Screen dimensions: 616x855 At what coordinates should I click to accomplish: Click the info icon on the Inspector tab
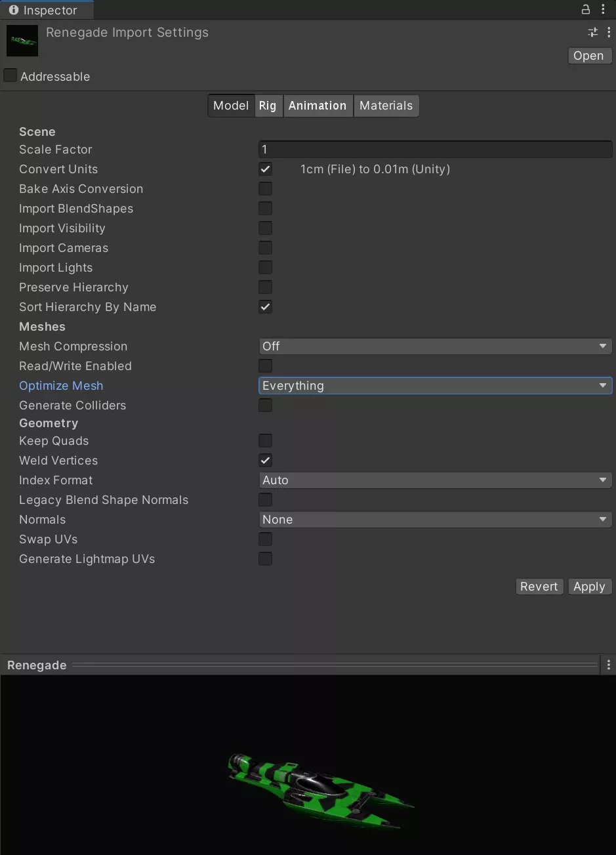14,10
